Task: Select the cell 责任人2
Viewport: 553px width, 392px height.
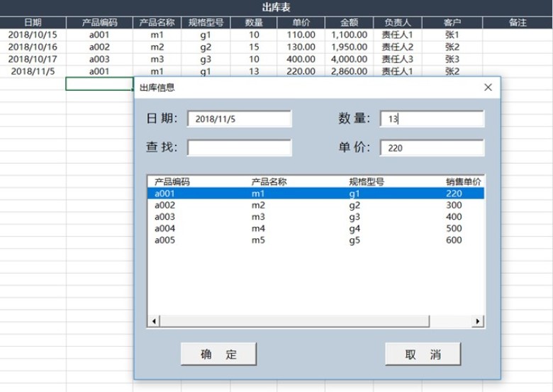Action: tap(398, 47)
